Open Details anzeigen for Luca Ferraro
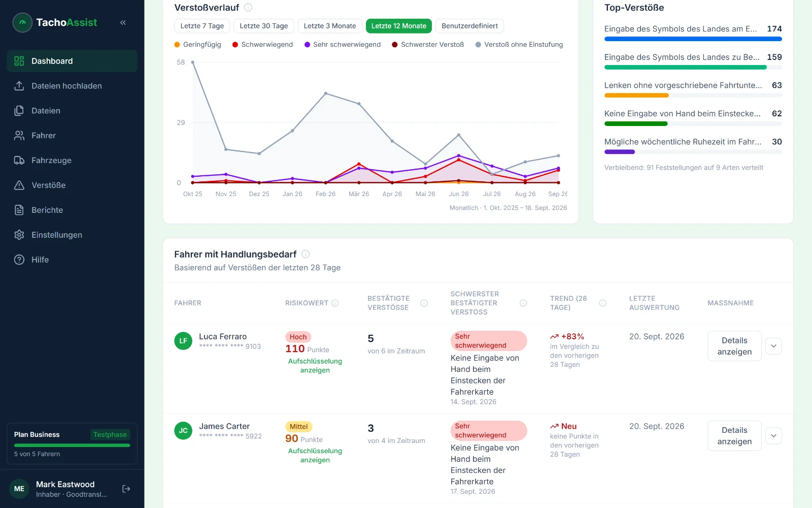 (x=734, y=346)
